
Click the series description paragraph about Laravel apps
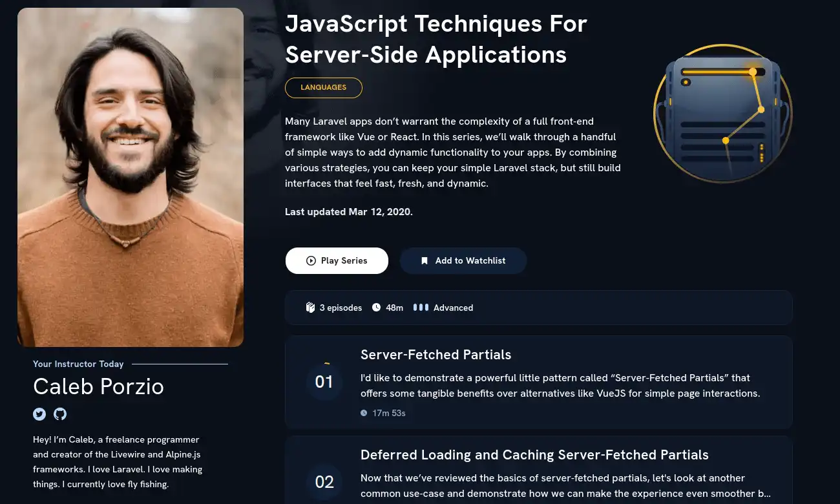click(x=452, y=152)
